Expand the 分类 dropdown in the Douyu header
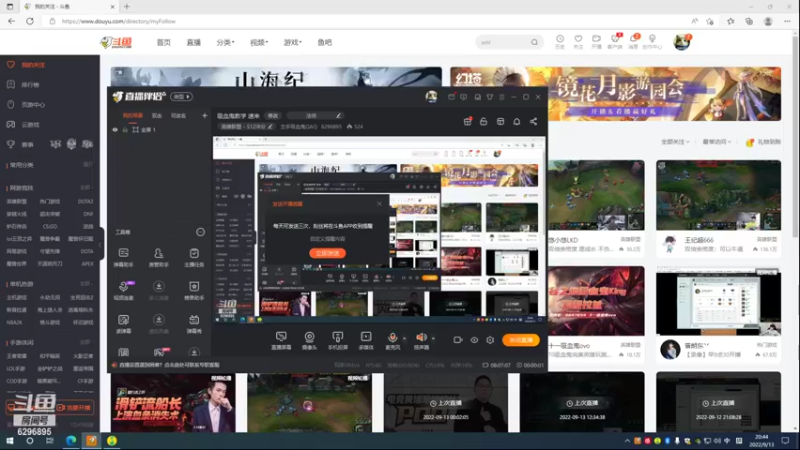The image size is (800, 450). (225, 42)
